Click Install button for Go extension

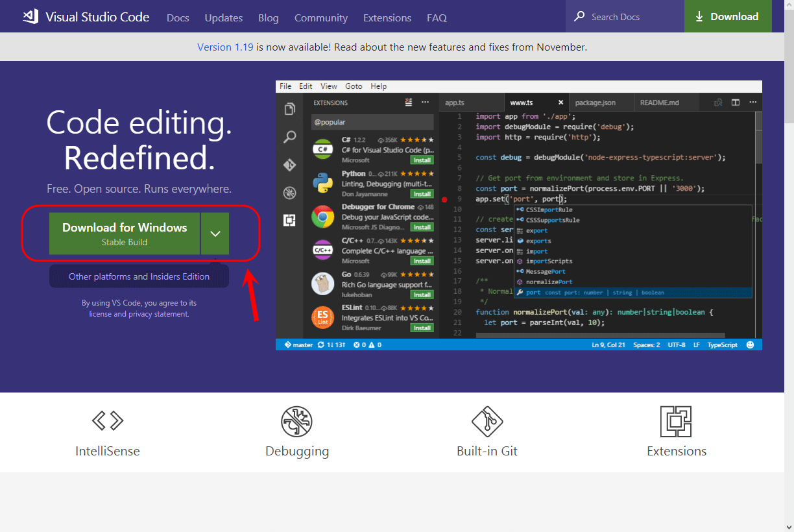(x=422, y=295)
